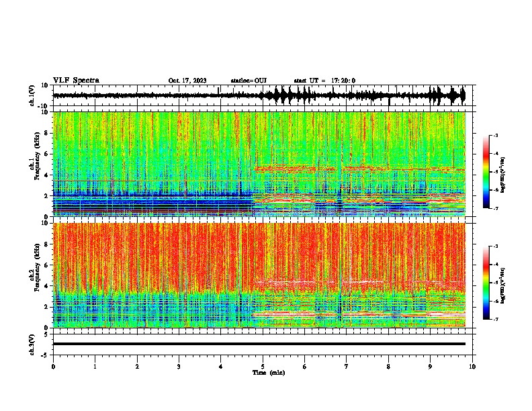The width and height of the screenshot is (532, 411).
Task: Click the "-3" label on ch.2 color bar
Action: click(x=495, y=246)
